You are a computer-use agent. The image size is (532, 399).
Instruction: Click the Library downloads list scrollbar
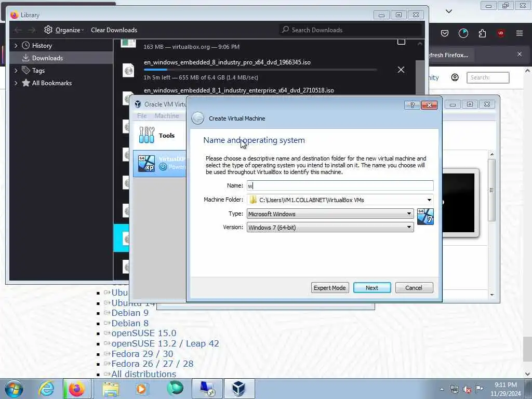click(x=420, y=79)
